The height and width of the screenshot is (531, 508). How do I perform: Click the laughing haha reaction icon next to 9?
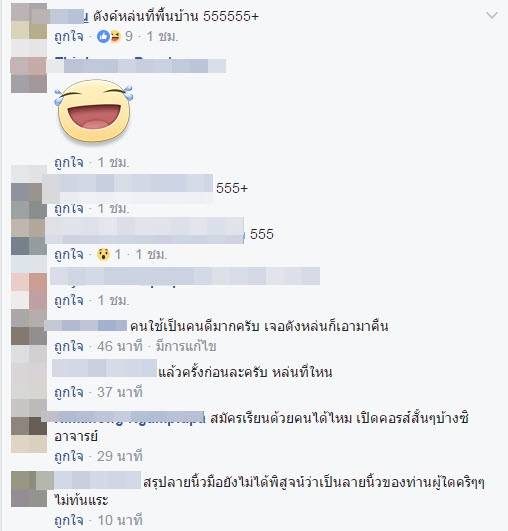point(115,36)
